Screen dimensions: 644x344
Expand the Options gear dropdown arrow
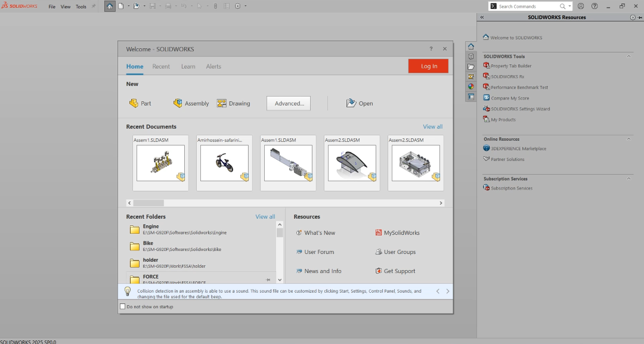246,6
